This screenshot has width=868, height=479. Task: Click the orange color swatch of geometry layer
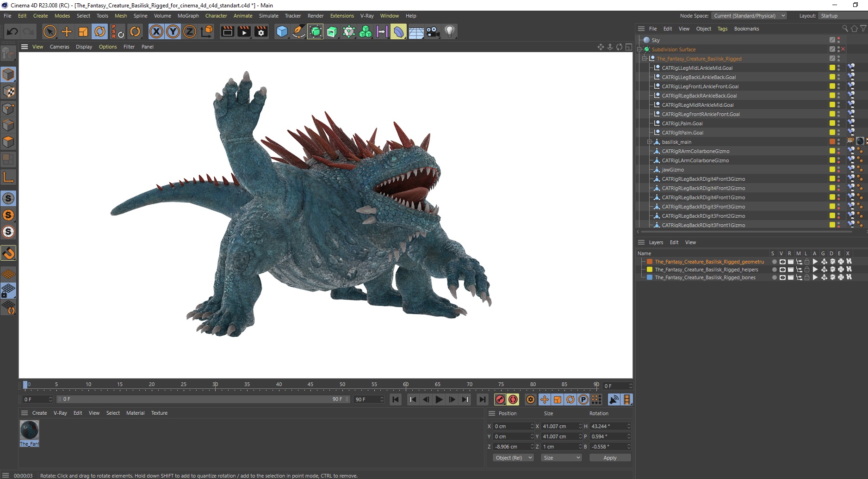tap(650, 262)
